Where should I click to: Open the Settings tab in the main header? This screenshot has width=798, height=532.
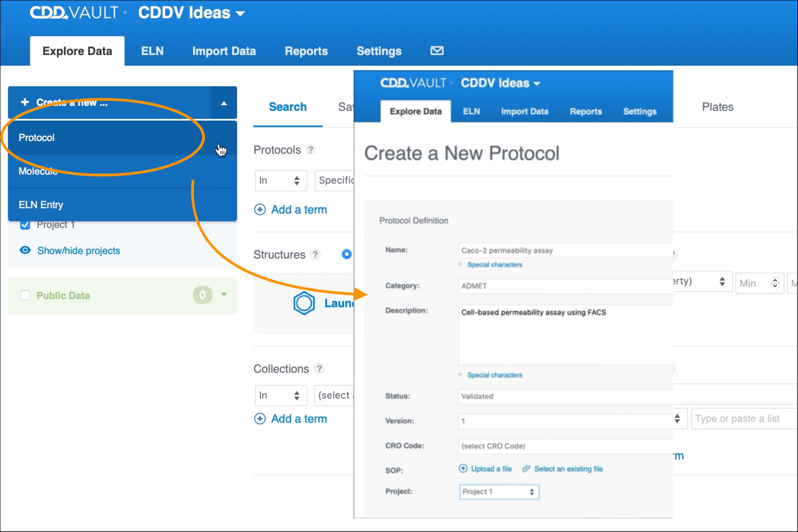pos(379,51)
